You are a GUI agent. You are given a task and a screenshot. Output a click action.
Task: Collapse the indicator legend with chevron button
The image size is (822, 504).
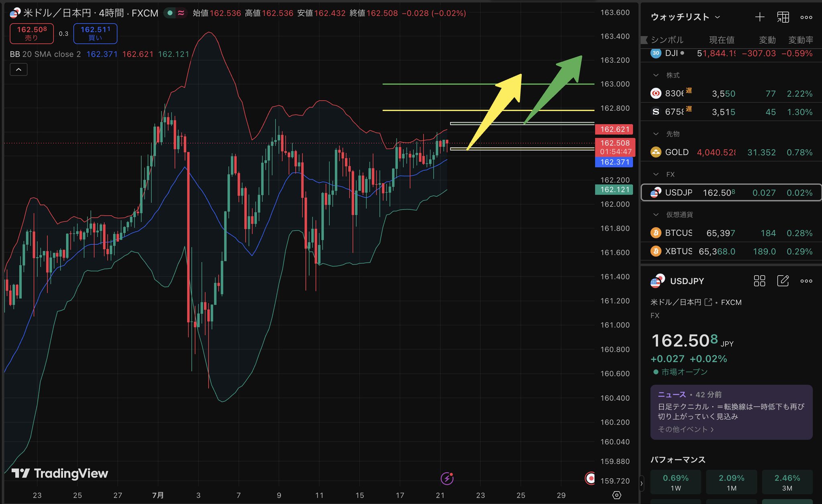(19, 69)
